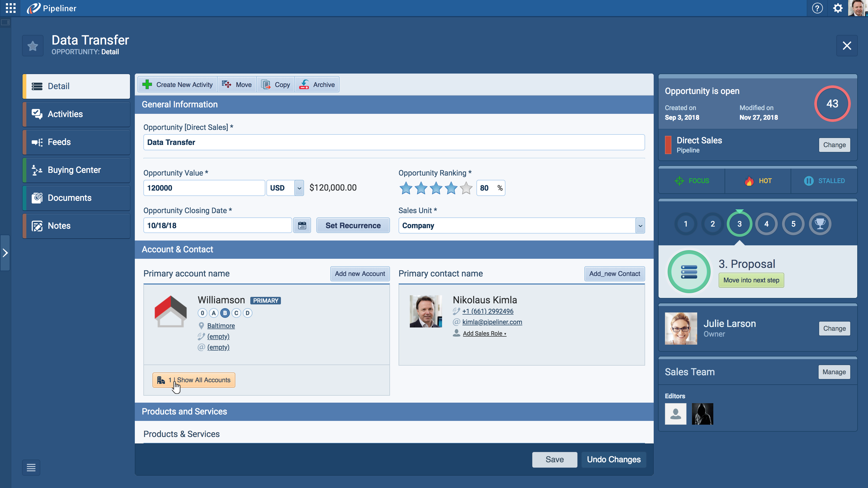Toggle the FOCUS flag

(x=692, y=181)
